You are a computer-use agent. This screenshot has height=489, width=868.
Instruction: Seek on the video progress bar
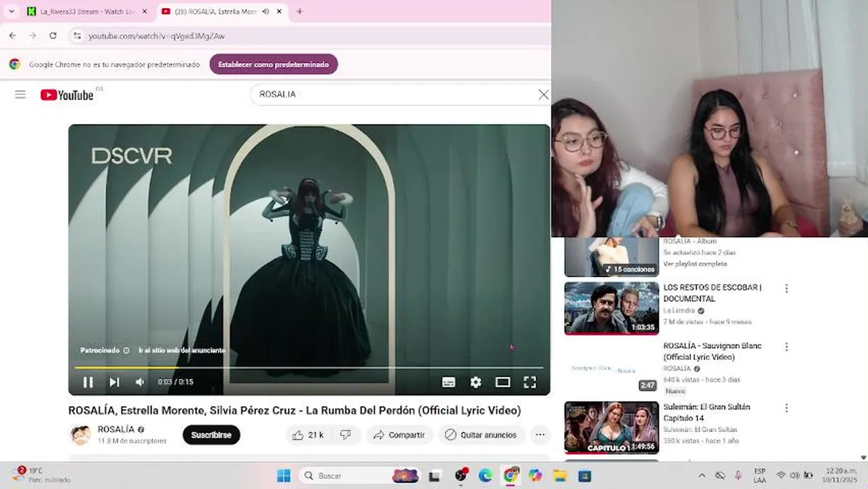(309, 367)
